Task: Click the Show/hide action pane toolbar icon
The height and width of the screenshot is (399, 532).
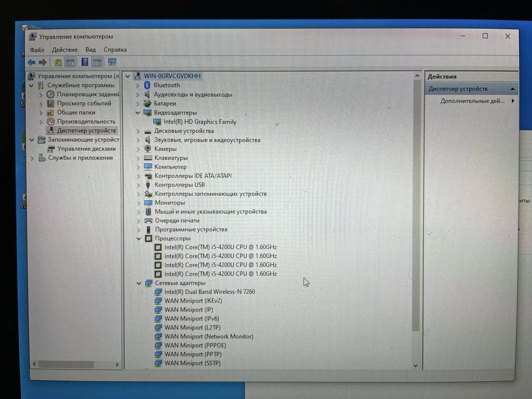Action: coord(97,63)
